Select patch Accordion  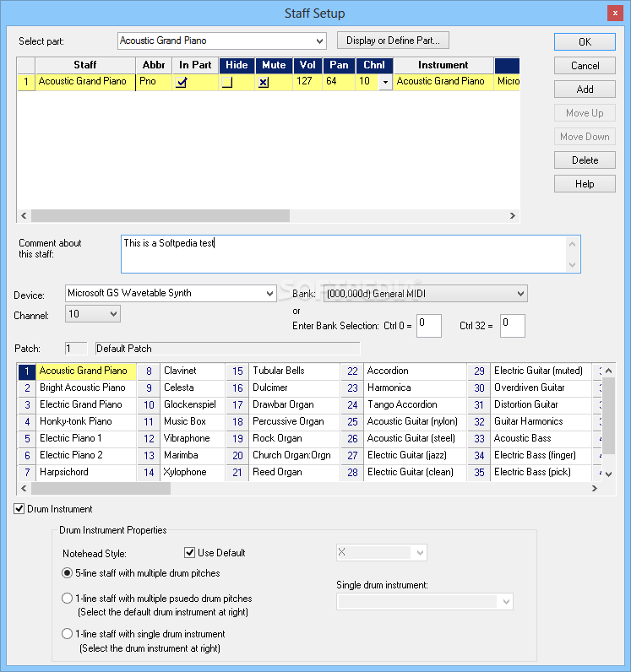(415, 371)
